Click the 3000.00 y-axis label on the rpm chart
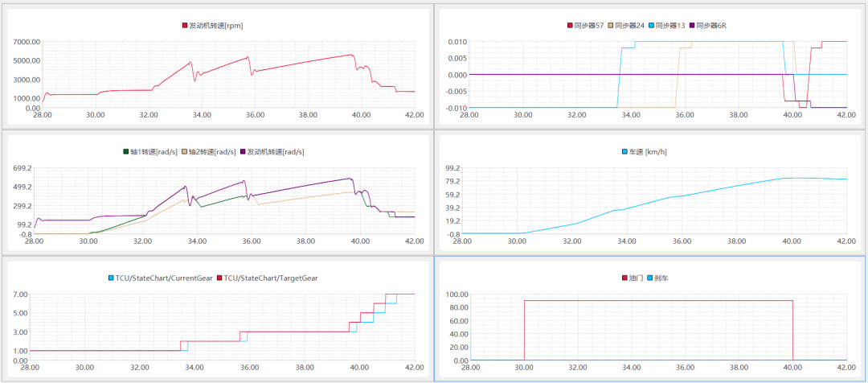868x383 pixels. click(27, 80)
